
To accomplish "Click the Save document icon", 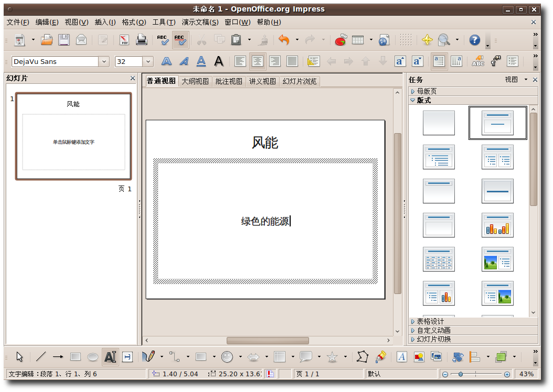I will click(x=64, y=40).
